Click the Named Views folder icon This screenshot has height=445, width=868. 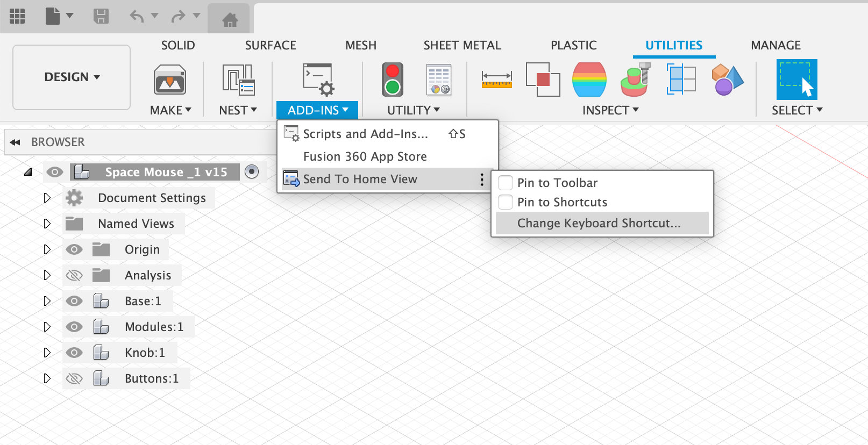tap(74, 224)
